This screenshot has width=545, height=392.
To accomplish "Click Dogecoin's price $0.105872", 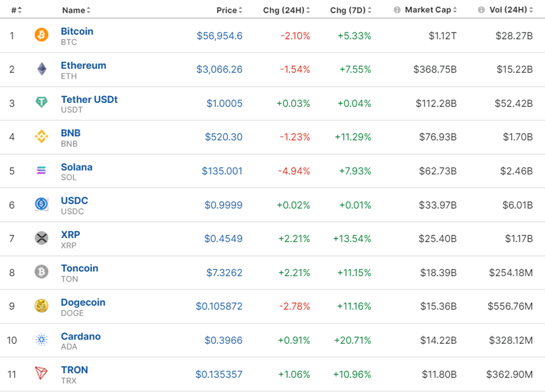I will pos(219,307).
